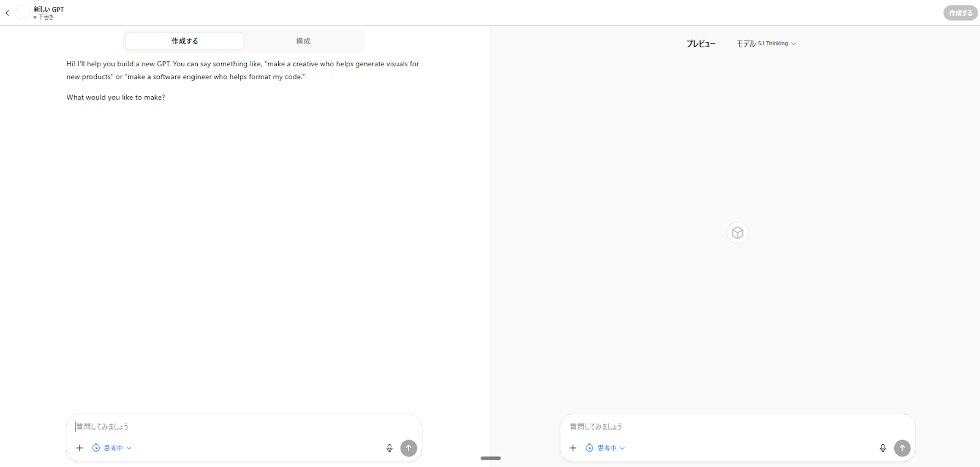Viewport: 980px width, 467px height.
Task: Click the 新しい GPT title text
Action: (48, 9)
